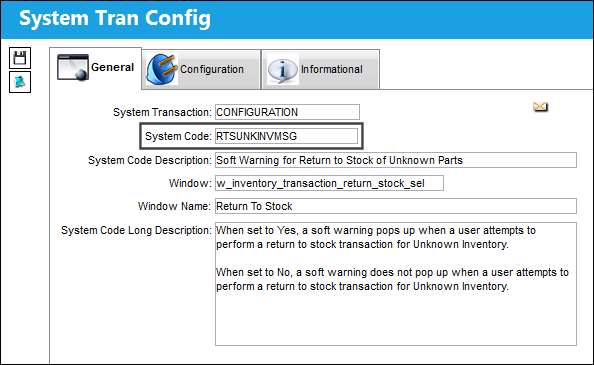Click the System Code field RTSUNKINVMSG

(286, 136)
